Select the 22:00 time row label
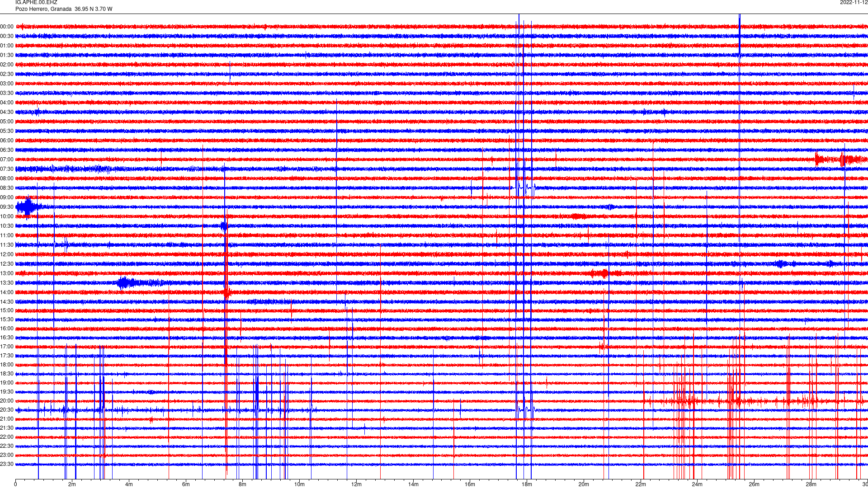 [x=7, y=437]
